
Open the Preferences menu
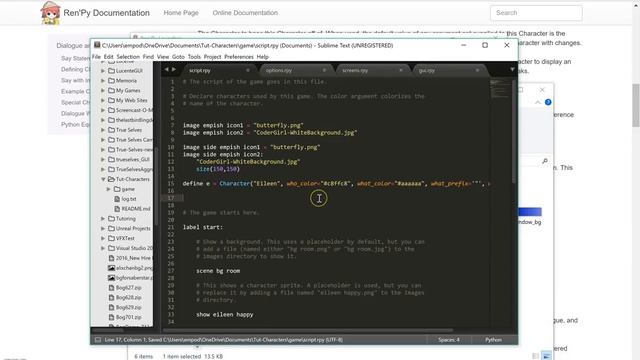239,57
